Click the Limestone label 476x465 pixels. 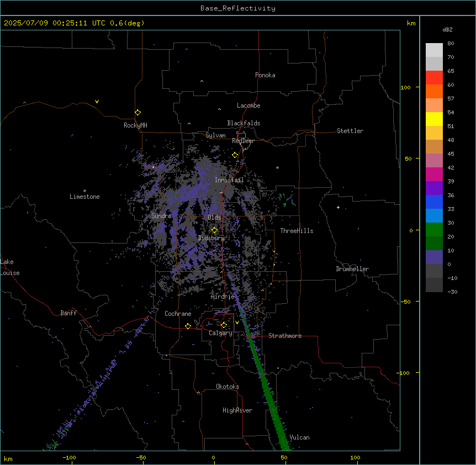(x=84, y=197)
